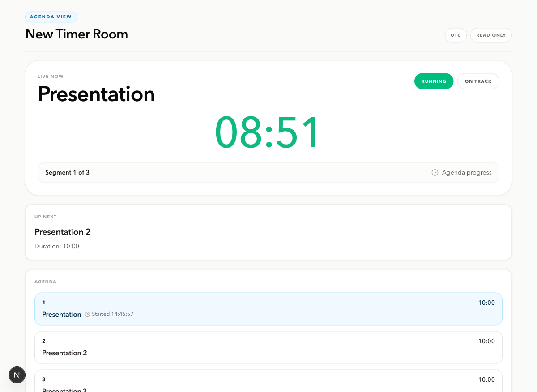Image resolution: width=537 pixels, height=392 pixels.
Task: Click the 10:00 duration of agenda item 3
Action: pyautogui.click(x=486, y=380)
